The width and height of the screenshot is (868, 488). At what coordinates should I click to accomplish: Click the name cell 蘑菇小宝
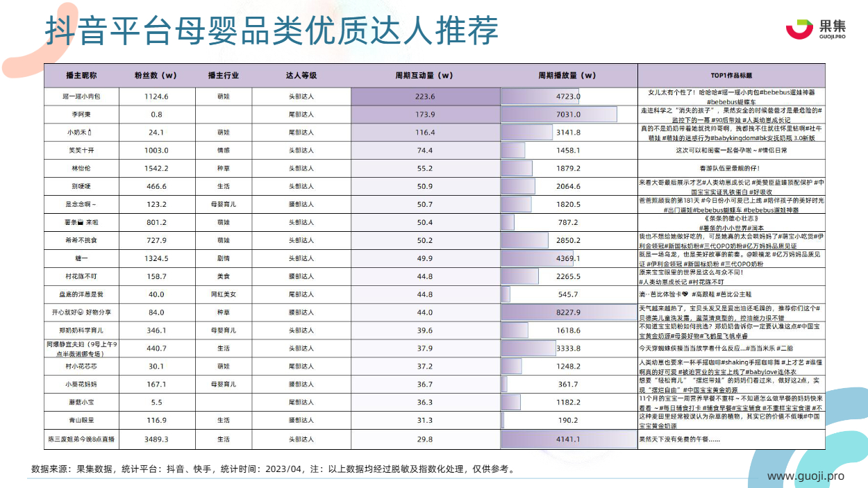click(81, 403)
